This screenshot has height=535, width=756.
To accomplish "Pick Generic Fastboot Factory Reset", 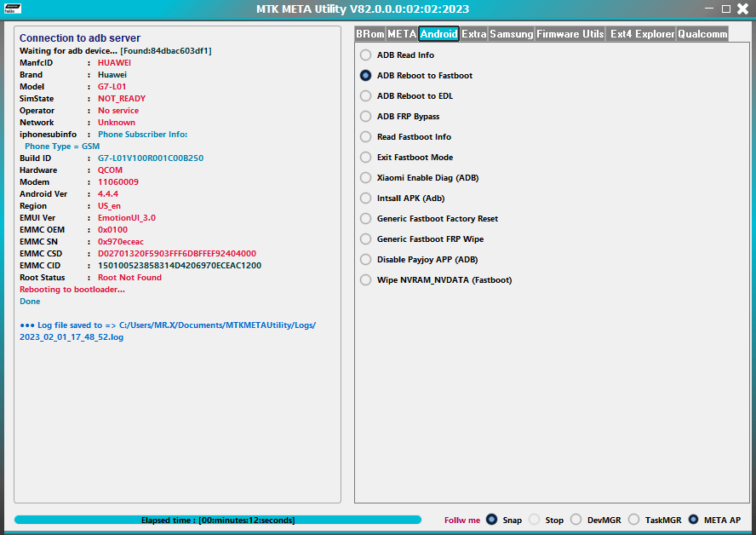I will coord(365,218).
